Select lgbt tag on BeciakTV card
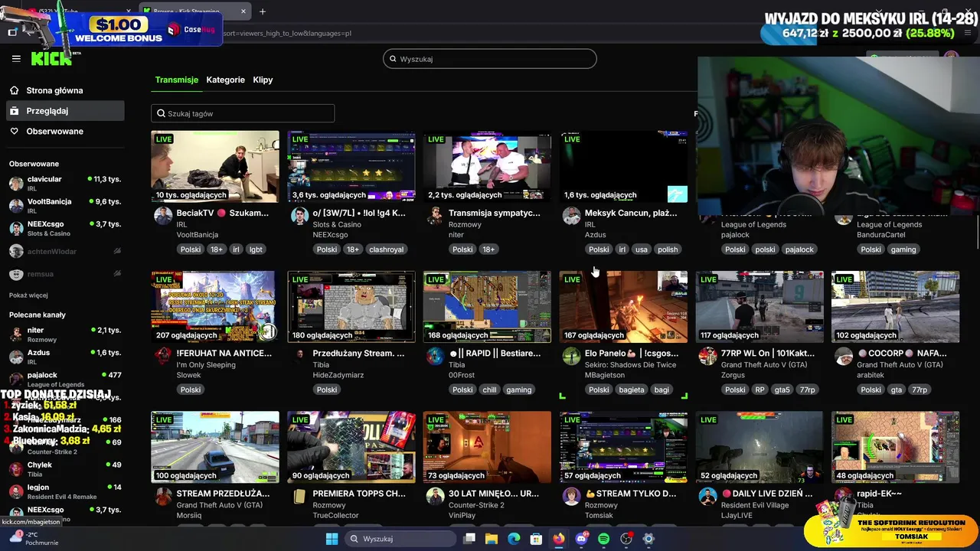 click(256, 249)
